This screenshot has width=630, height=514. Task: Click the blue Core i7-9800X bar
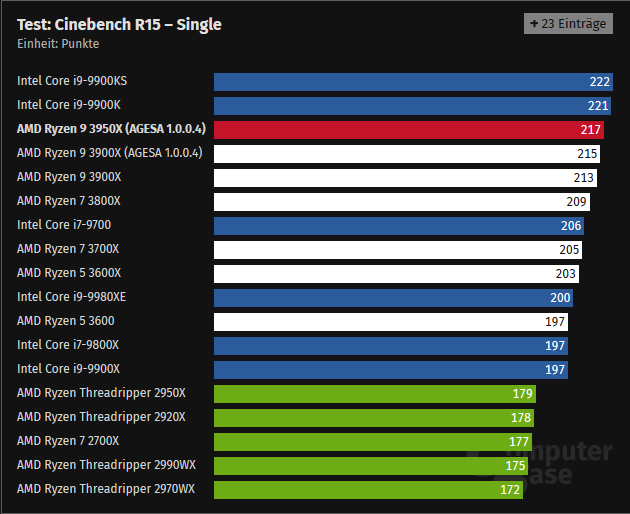coord(391,346)
